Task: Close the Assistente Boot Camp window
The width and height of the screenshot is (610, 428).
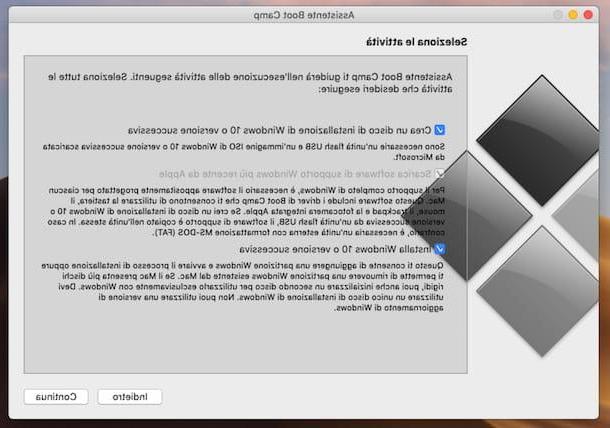Action: click(588, 15)
